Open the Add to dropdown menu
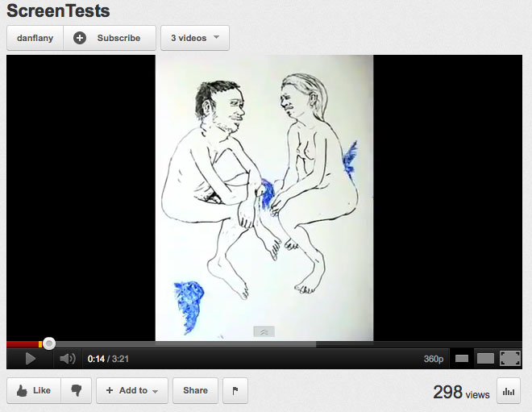 click(132, 390)
